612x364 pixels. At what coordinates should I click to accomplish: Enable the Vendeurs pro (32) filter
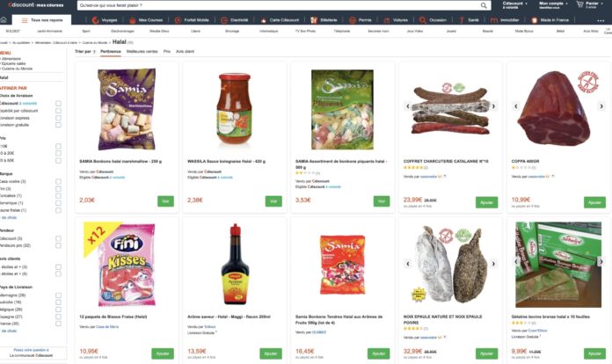[58, 245]
